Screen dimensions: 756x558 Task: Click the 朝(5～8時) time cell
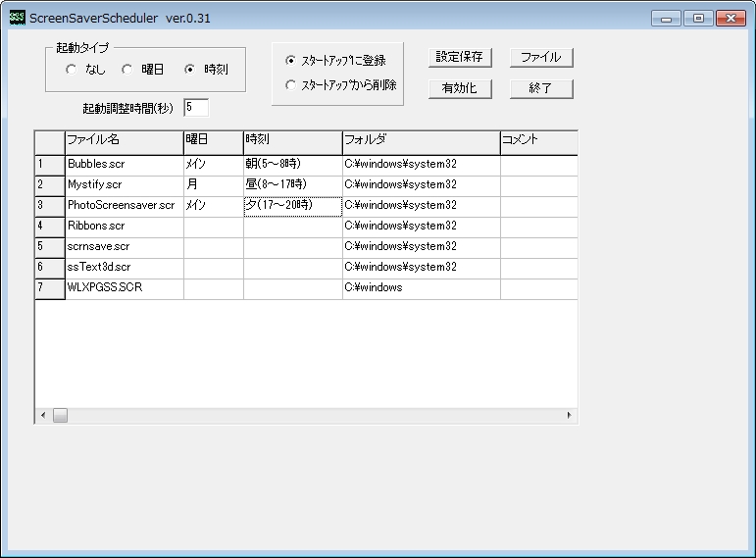293,166
